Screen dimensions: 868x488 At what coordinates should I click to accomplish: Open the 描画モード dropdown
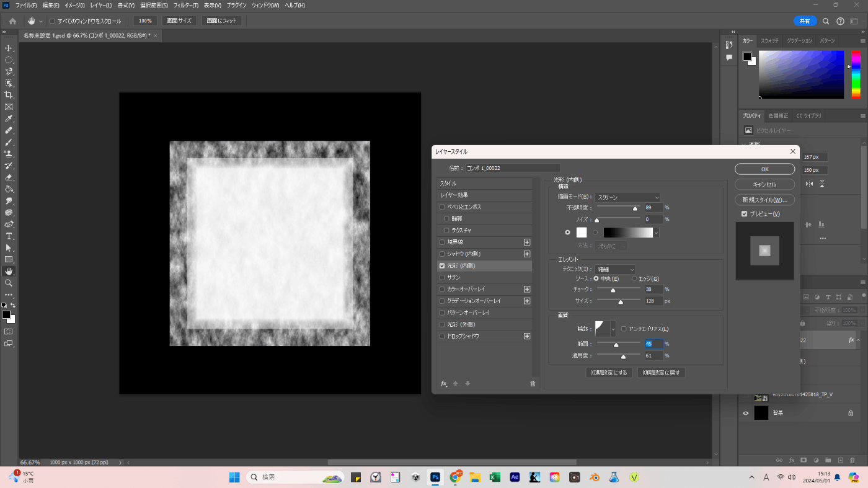point(627,197)
